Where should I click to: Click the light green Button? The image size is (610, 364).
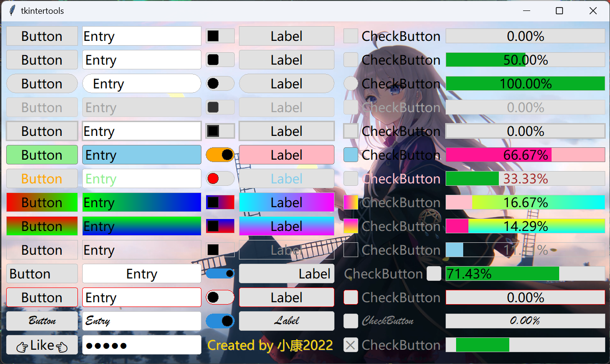[42, 155]
